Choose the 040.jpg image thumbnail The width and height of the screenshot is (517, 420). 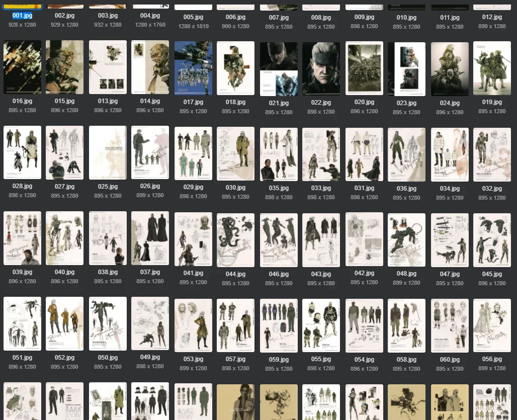coord(64,238)
